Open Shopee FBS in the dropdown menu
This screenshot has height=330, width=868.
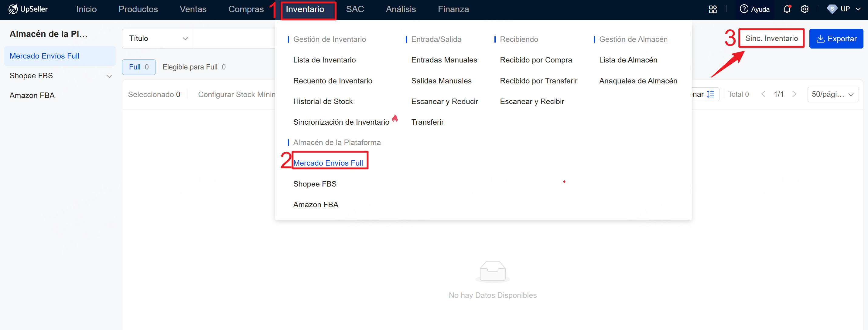315,184
